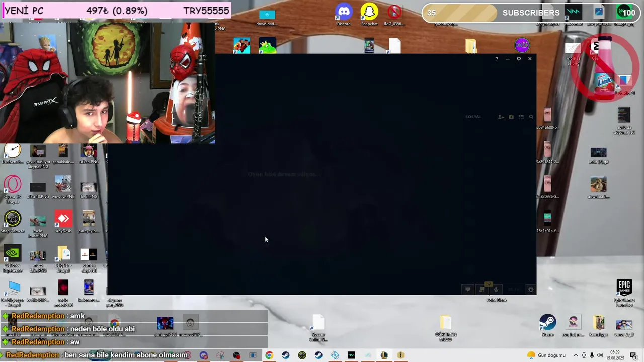Select the utkcn.PNG desktop file
This screenshot has width=644, height=362.
tap(89, 154)
